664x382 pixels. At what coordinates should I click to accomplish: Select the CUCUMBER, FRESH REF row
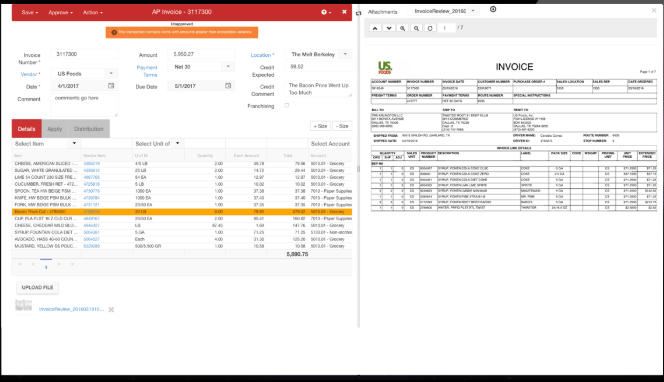coord(182,184)
